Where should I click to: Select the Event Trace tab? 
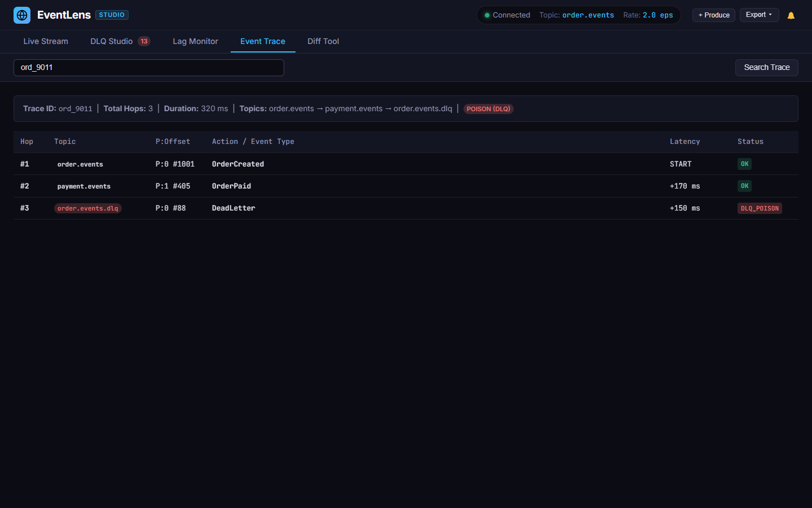click(263, 41)
